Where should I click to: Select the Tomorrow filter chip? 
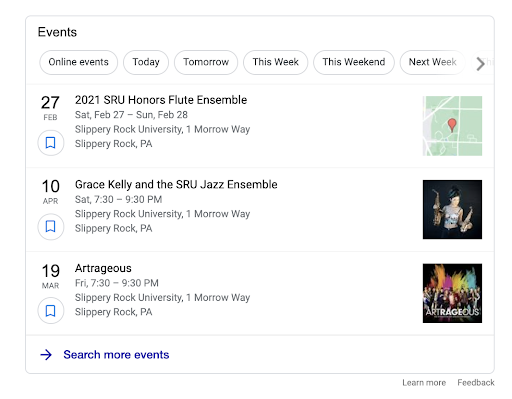pyautogui.click(x=206, y=62)
